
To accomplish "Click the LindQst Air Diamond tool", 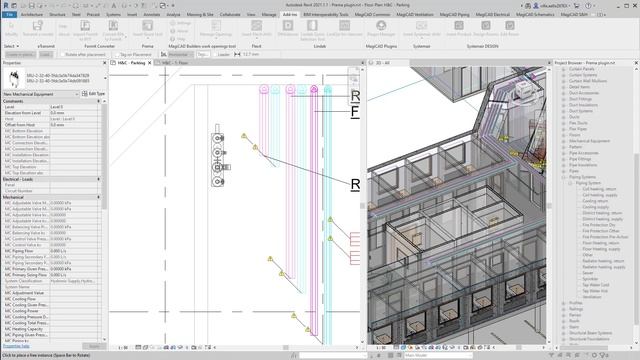I will click(344, 29).
